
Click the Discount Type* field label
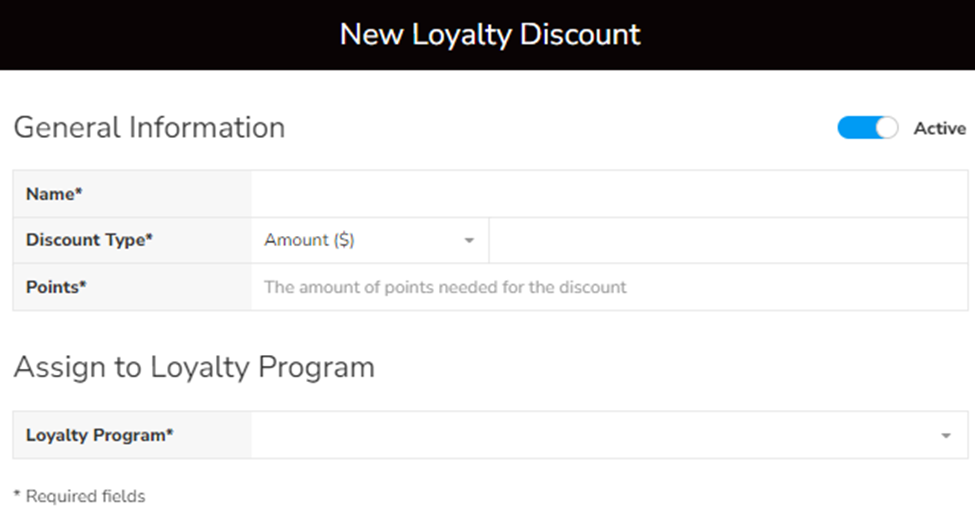click(89, 240)
